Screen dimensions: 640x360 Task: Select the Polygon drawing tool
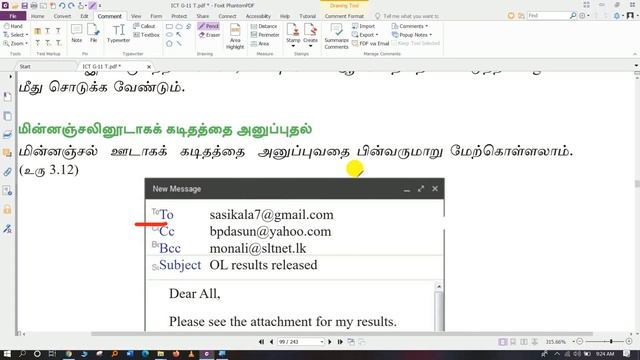[169, 43]
